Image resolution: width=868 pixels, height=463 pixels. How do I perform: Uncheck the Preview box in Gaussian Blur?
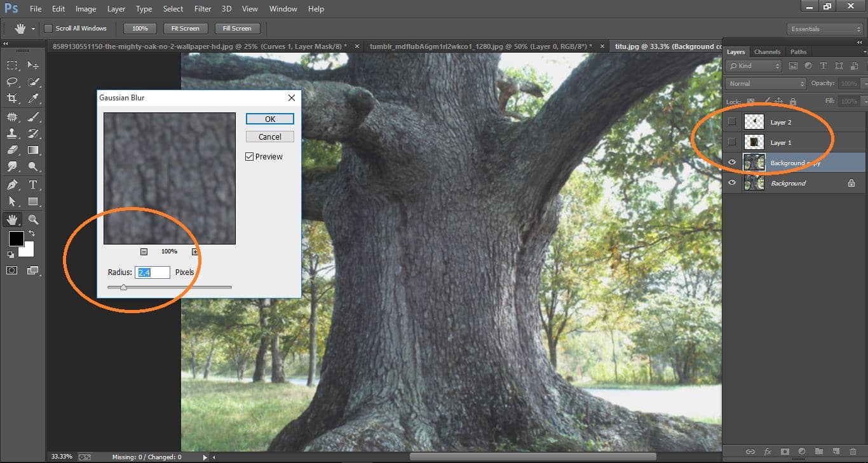point(250,156)
